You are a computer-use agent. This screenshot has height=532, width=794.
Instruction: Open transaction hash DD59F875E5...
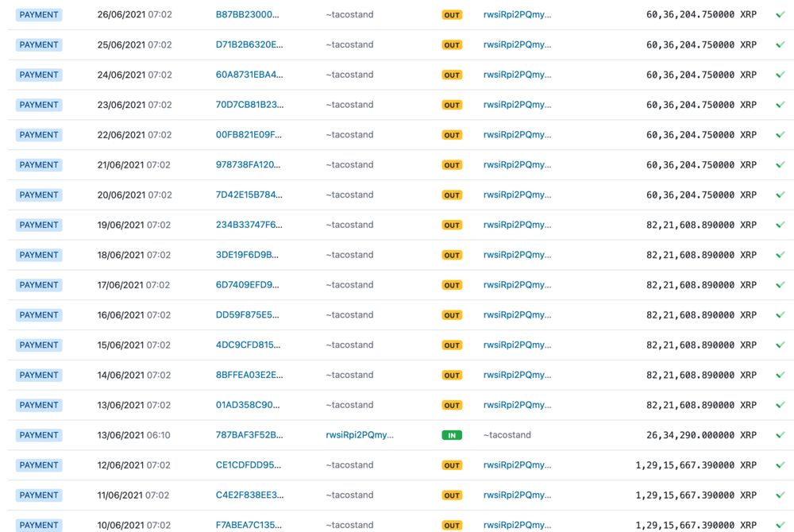click(x=247, y=315)
